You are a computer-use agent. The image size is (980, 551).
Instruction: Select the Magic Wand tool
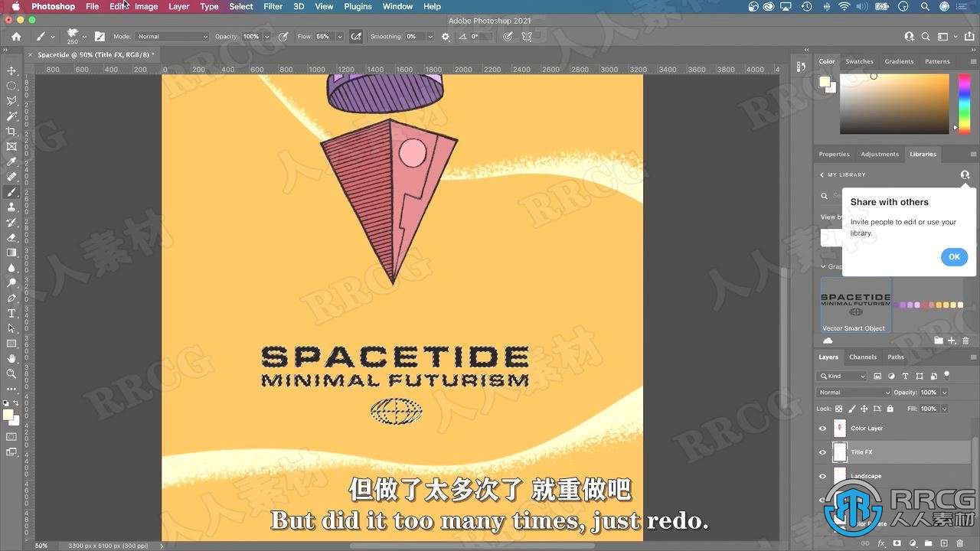11,116
